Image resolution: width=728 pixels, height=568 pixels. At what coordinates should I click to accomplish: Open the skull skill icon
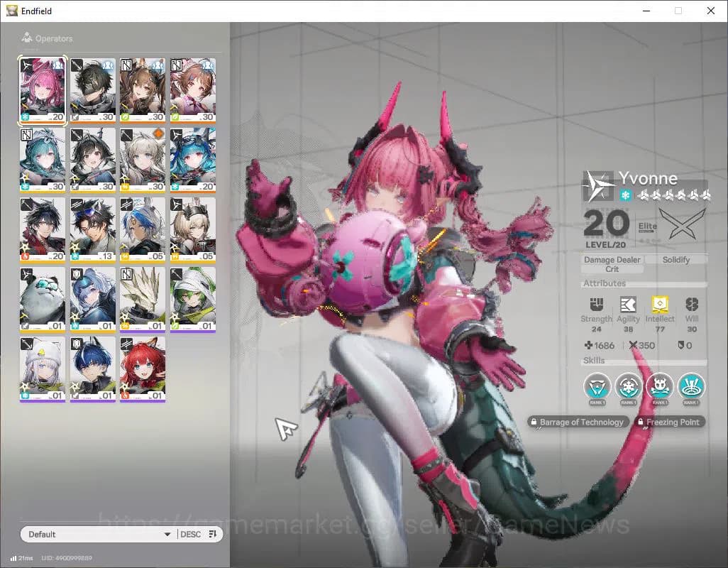(x=660, y=386)
